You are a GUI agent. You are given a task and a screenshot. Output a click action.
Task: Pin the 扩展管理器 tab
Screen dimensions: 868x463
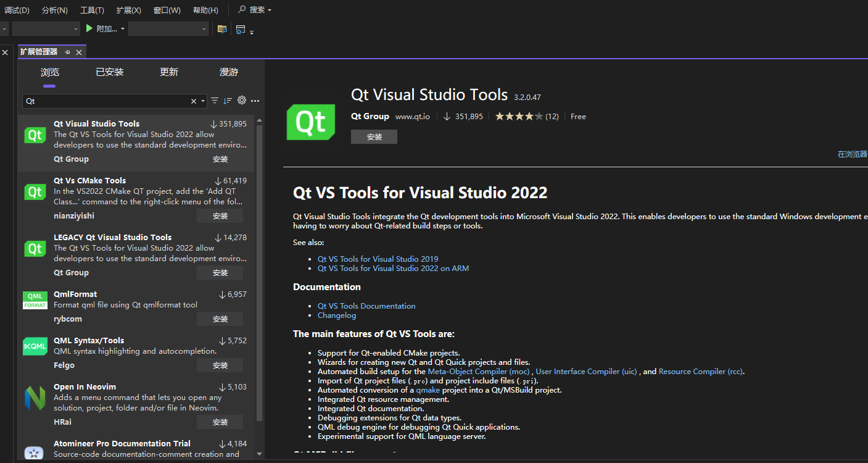(67, 52)
